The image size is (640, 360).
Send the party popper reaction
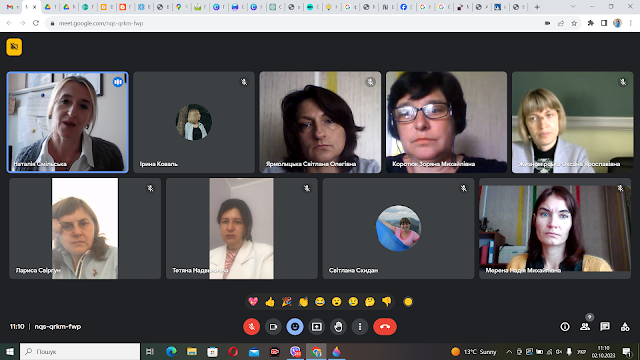(x=287, y=302)
